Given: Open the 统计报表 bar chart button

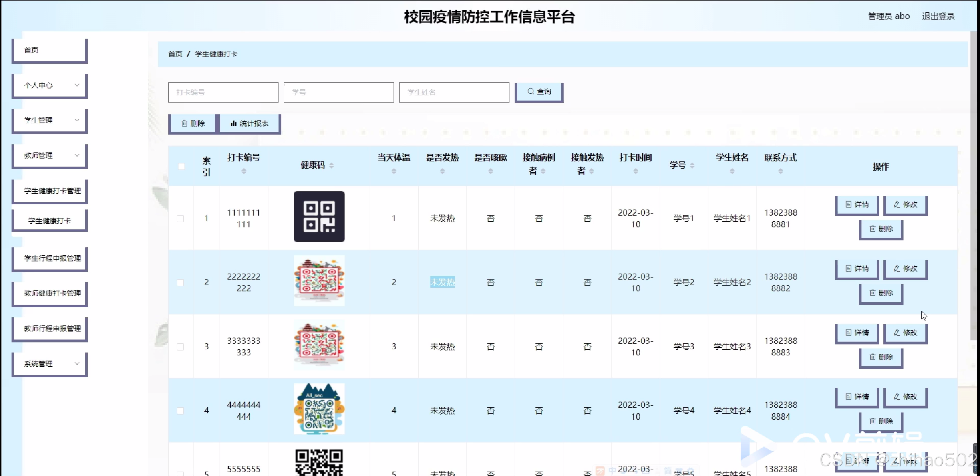Looking at the screenshot, I should [x=250, y=123].
